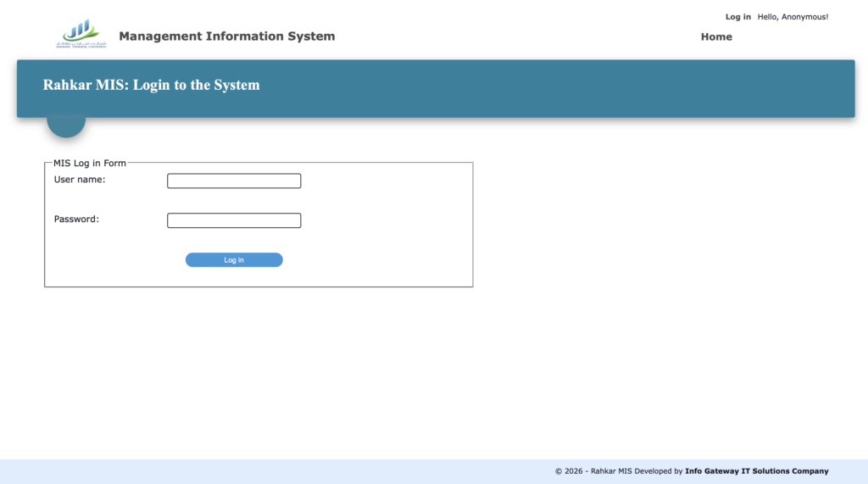This screenshot has width=868, height=484.
Task: Open the Log in link at top right
Action: [x=738, y=17]
